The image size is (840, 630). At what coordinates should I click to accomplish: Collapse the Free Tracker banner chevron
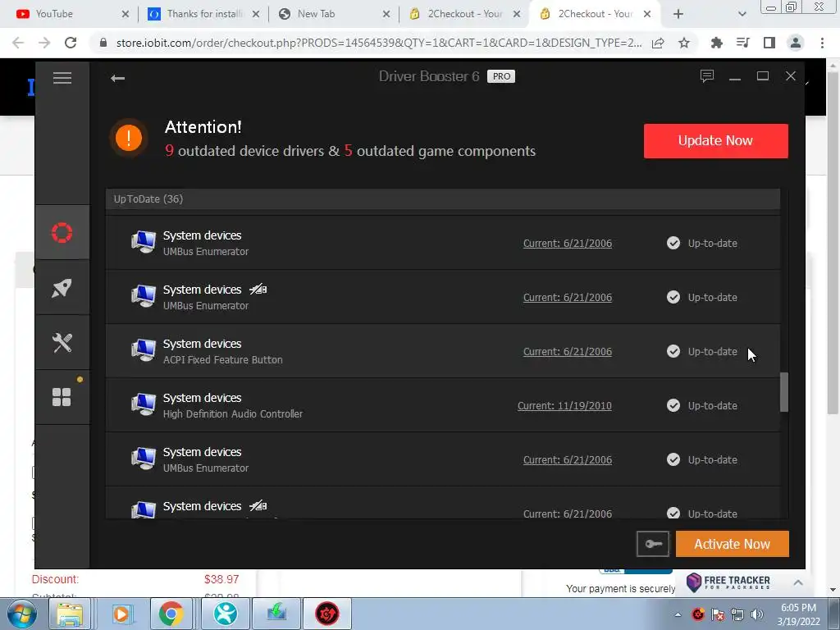798,582
